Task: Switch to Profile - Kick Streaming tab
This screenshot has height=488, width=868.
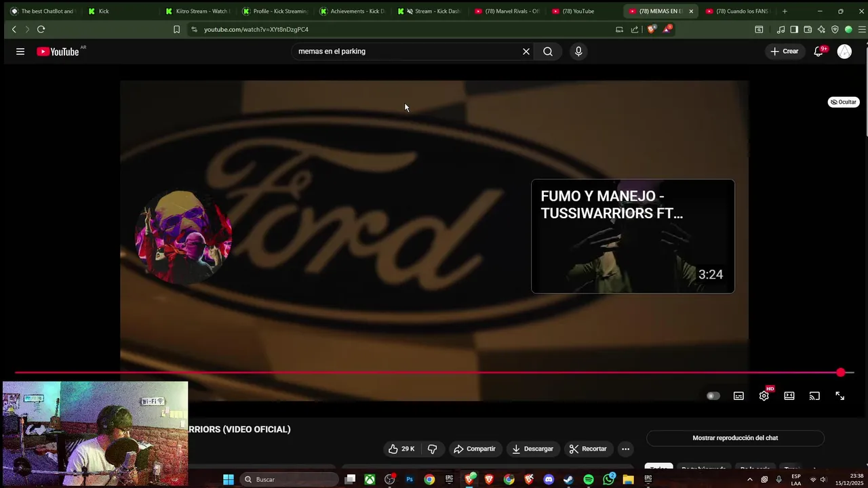Action: [276, 11]
